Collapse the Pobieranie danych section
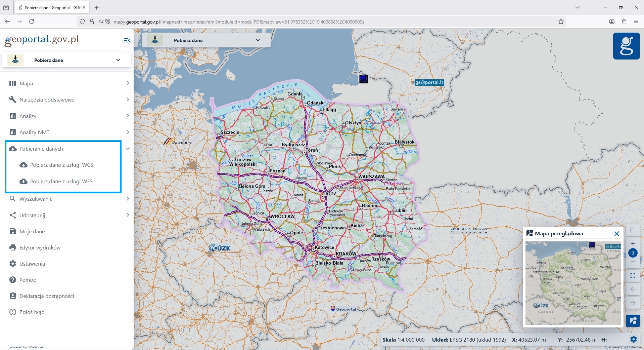644x350 pixels. pyautogui.click(x=128, y=148)
